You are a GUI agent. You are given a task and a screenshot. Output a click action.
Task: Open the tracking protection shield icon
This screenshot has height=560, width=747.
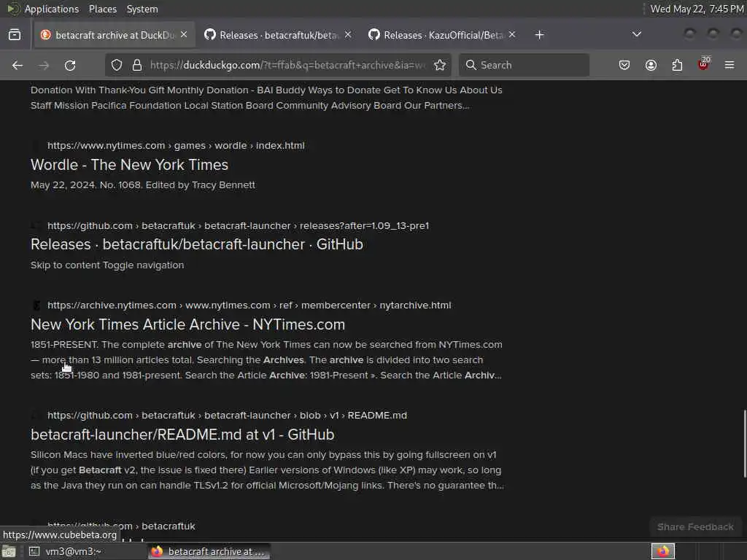click(x=117, y=65)
